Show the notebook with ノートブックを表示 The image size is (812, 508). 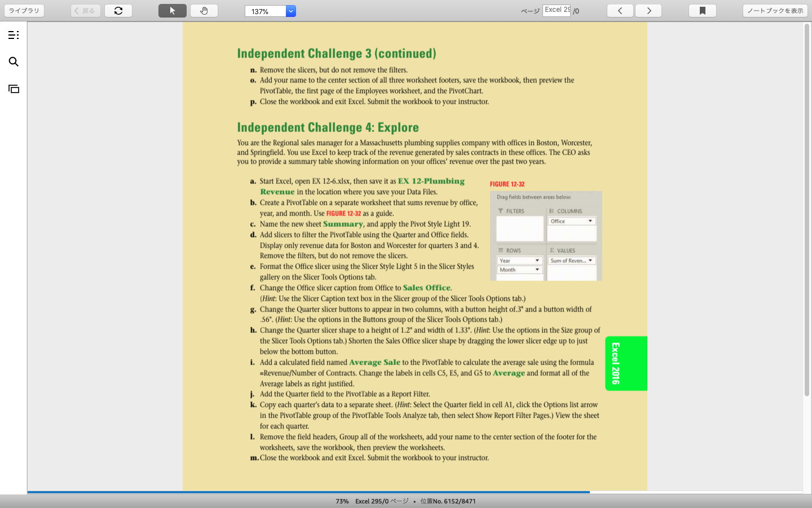(775, 11)
